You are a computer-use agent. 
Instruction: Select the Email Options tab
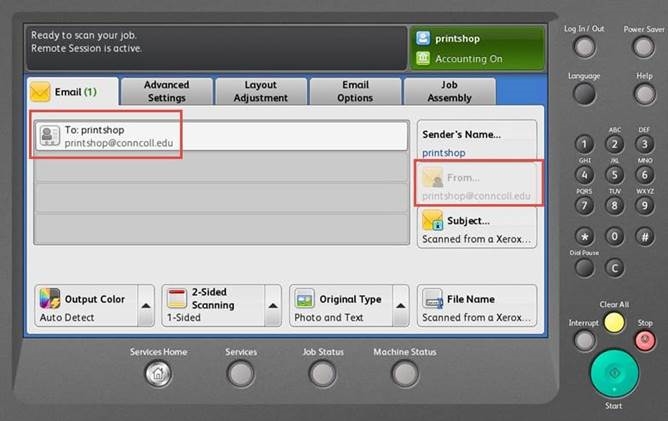(x=355, y=91)
